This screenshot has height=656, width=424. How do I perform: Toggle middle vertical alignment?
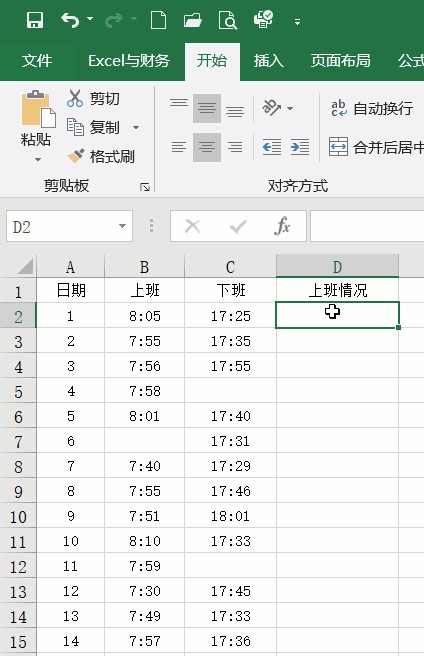[x=207, y=108]
